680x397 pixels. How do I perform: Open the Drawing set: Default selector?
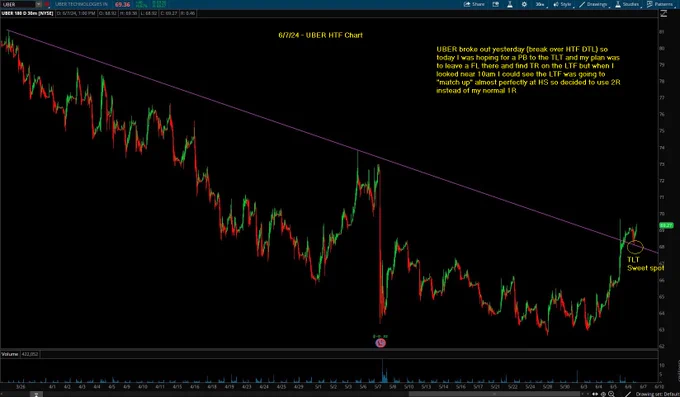(657, 394)
